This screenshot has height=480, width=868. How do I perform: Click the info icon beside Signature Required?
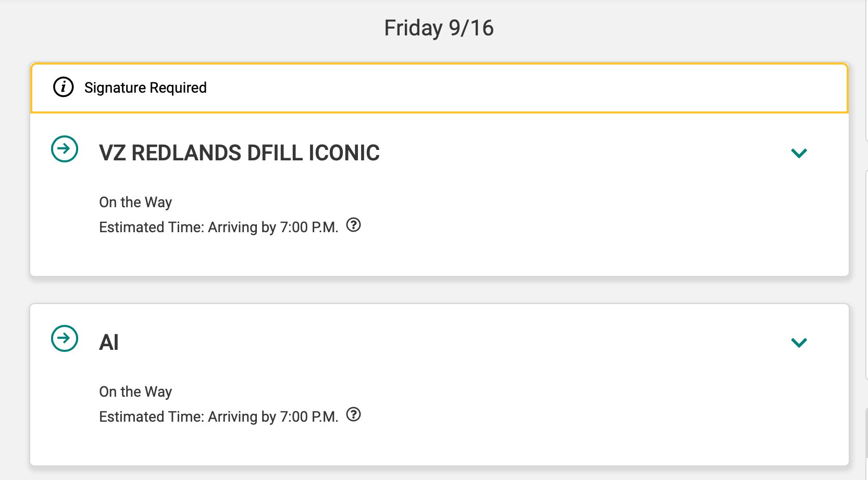click(x=64, y=87)
